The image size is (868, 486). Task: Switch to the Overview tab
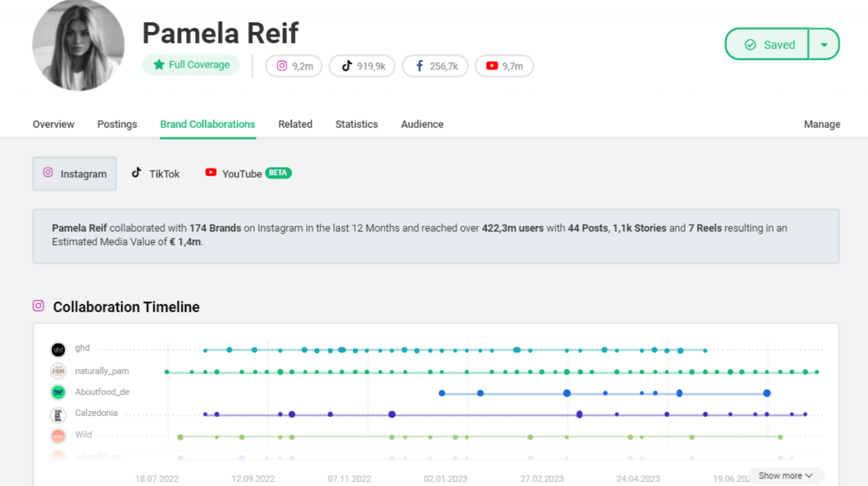pyautogui.click(x=54, y=124)
